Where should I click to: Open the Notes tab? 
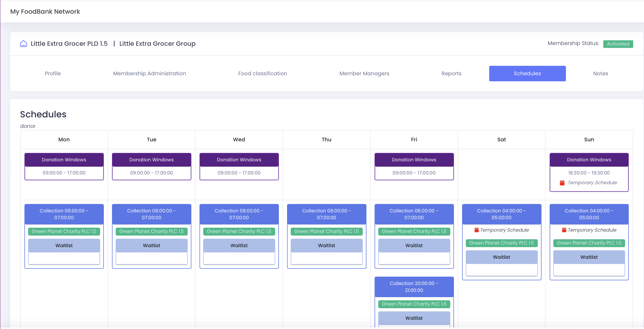tap(600, 73)
